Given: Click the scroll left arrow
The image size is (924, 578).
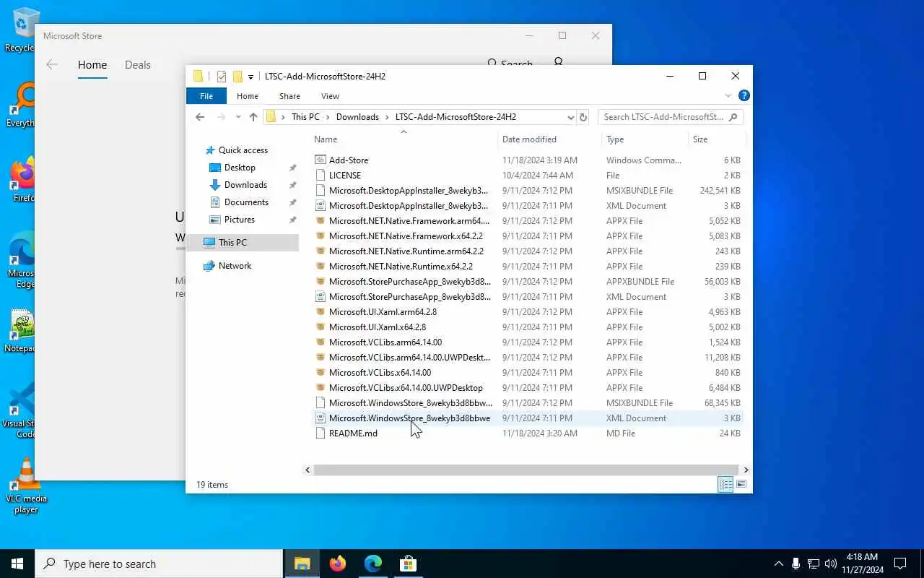Looking at the screenshot, I should [x=308, y=470].
